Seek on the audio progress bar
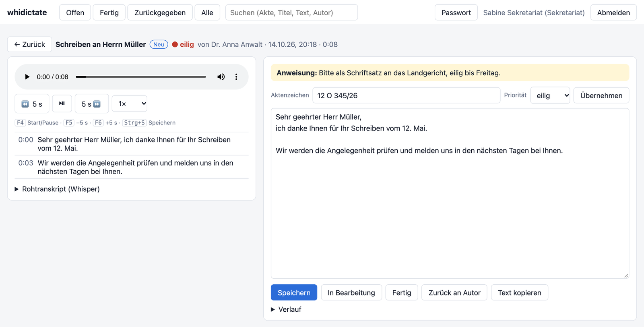The image size is (644, 327). [x=141, y=77]
